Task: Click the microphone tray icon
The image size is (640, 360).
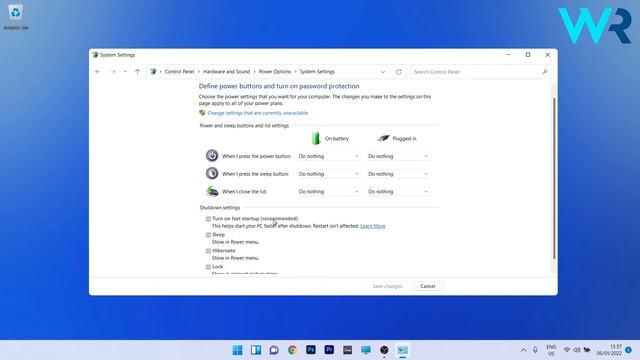Action: (x=535, y=350)
